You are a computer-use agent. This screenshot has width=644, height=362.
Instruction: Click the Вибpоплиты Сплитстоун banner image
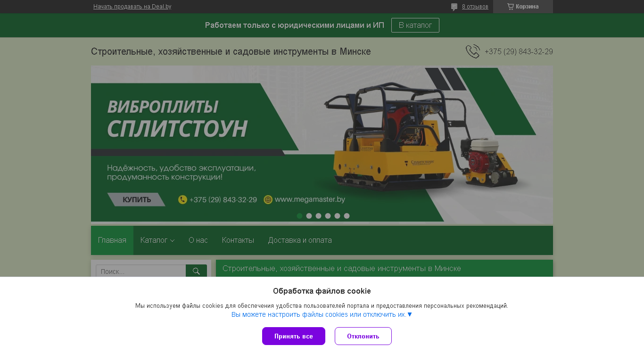pyautogui.click(x=322, y=144)
